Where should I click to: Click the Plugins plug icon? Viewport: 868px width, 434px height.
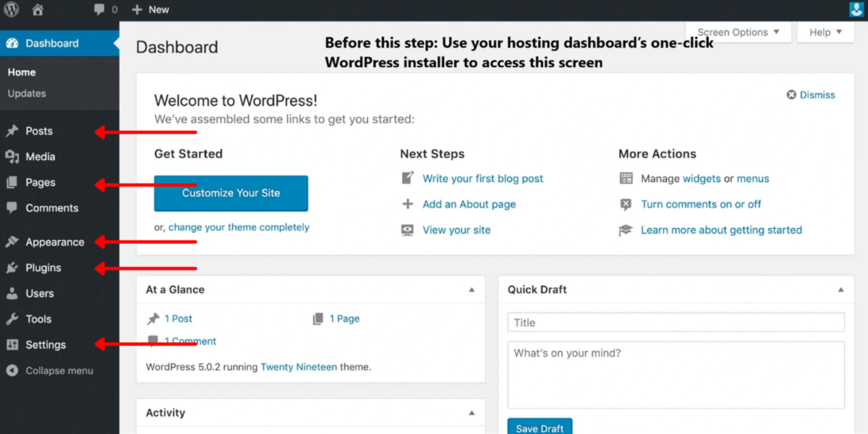pos(12,268)
